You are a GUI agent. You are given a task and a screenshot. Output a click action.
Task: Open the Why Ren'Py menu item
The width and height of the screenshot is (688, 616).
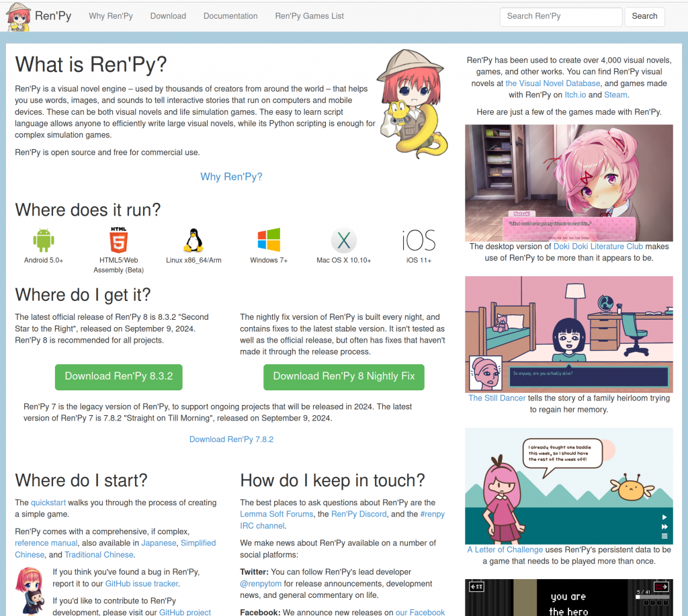click(111, 16)
